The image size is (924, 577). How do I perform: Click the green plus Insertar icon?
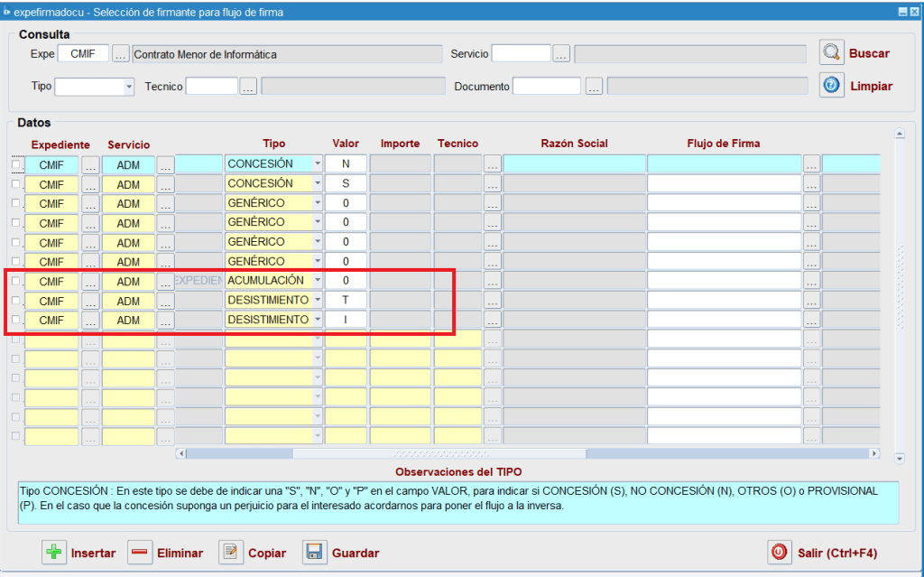54,553
